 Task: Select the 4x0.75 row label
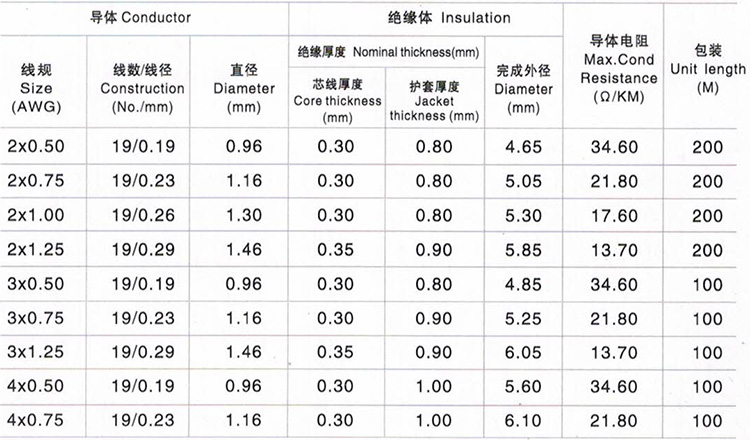pyautogui.click(x=36, y=420)
